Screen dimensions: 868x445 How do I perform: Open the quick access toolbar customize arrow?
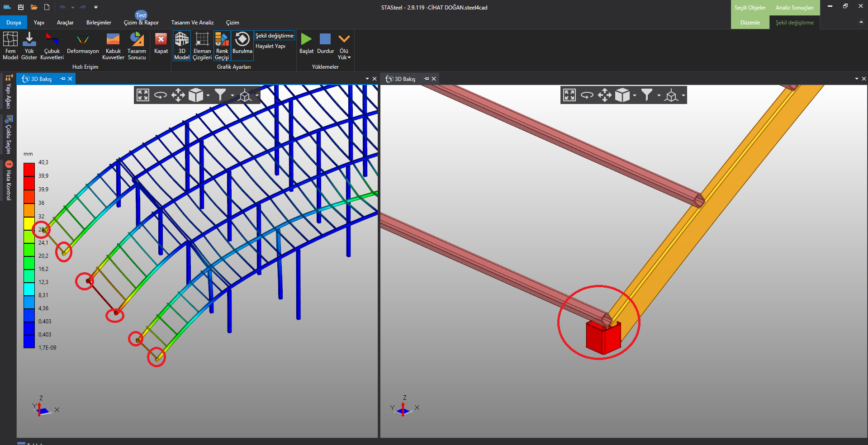point(96,7)
